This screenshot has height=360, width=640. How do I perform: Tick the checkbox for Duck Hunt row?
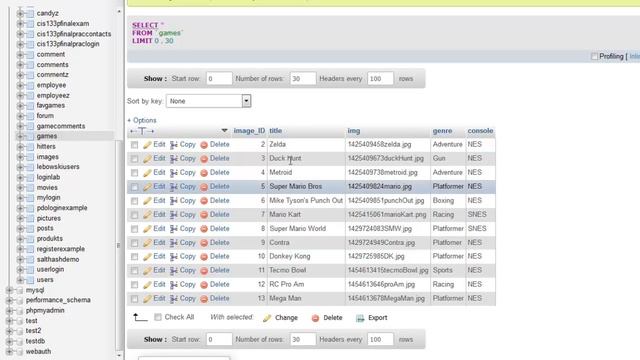(x=134, y=159)
